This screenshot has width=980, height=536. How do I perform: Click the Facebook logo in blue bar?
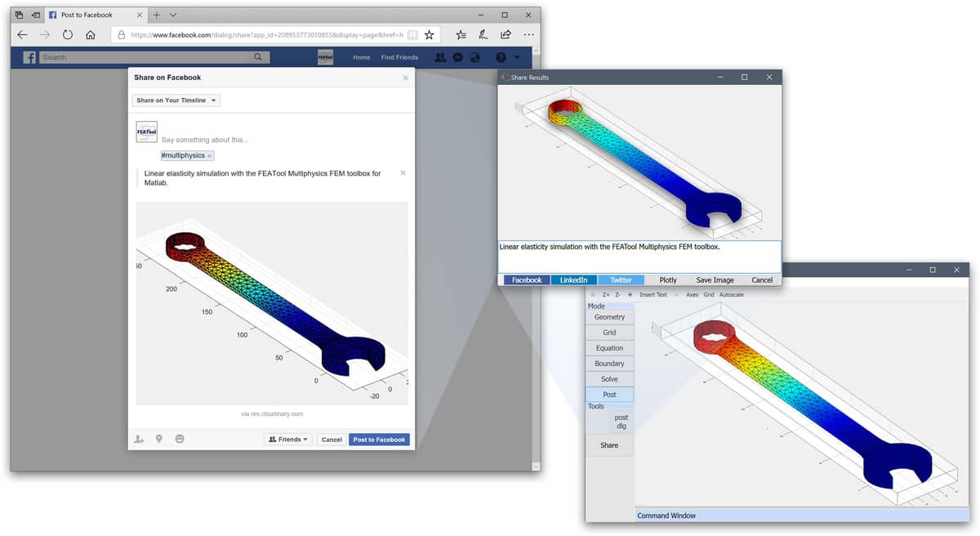click(x=29, y=57)
